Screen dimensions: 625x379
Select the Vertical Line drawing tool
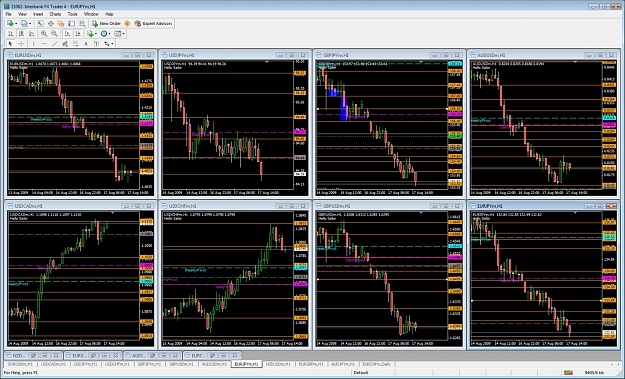click(33, 44)
